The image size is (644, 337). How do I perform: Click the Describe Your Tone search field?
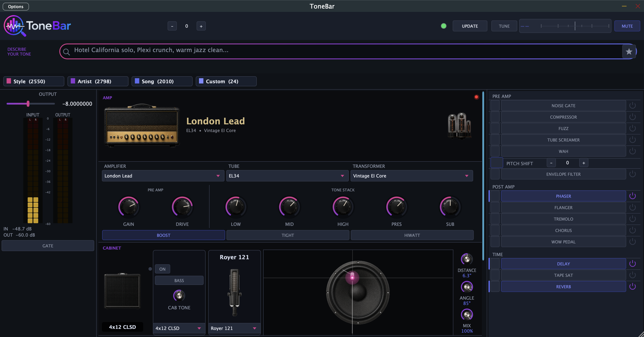pyautogui.click(x=347, y=51)
